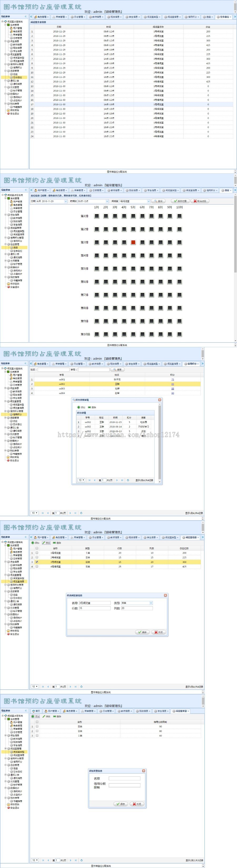Viewport: 237px width, 868px height.
Task: Collapse the top navigation sidebar with the double-arrow icon
Action: (x=25, y=17)
